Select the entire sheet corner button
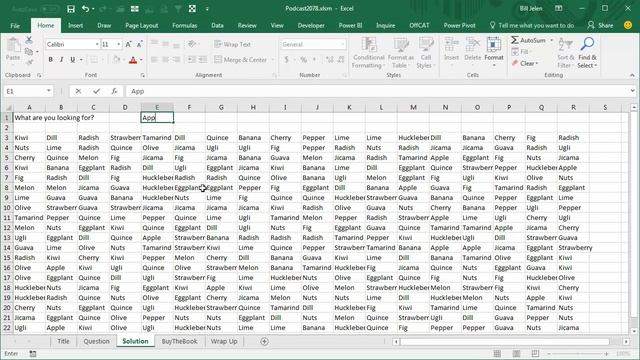The height and width of the screenshot is (360, 640). [7, 107]
